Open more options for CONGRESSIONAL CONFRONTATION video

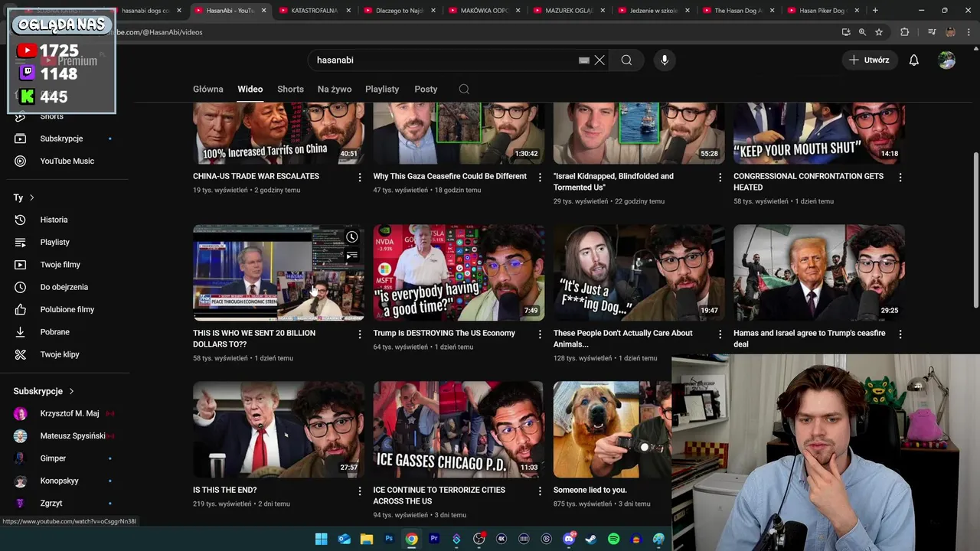pos(900,177)
